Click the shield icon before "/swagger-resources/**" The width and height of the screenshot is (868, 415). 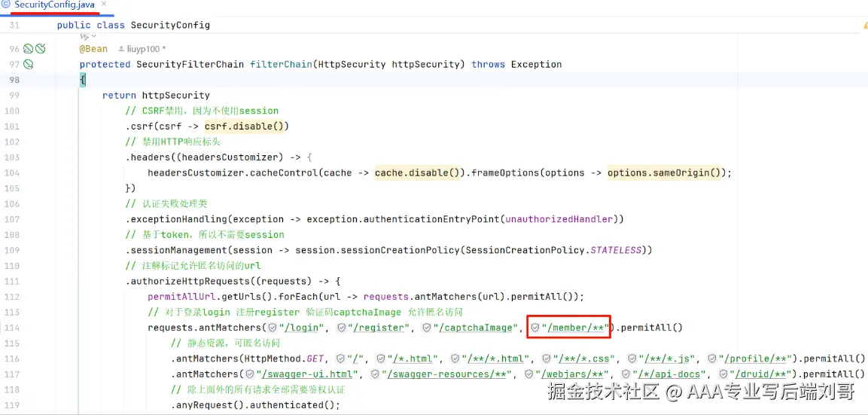coord(375,374)
